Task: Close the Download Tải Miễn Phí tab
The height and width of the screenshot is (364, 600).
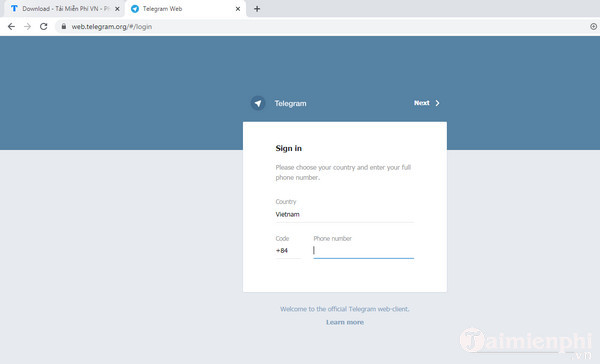Action: click(x=117, y=9)
